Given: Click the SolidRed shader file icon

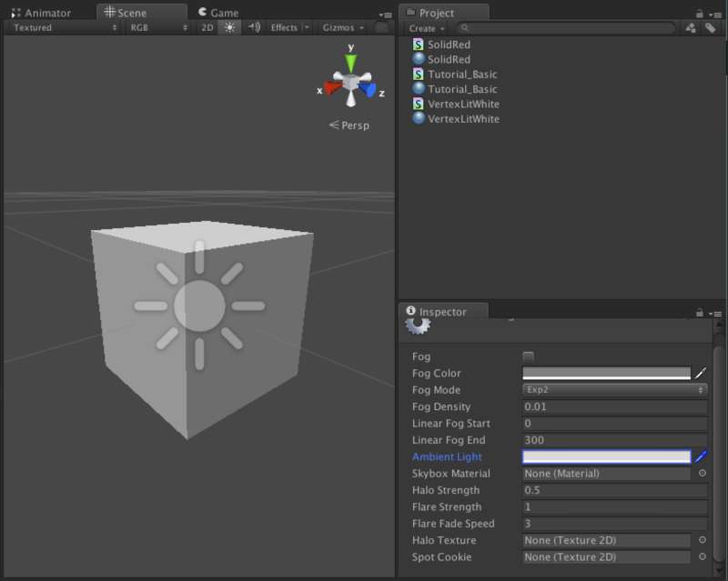Looking at the screenshot, I should coord(419,45).
